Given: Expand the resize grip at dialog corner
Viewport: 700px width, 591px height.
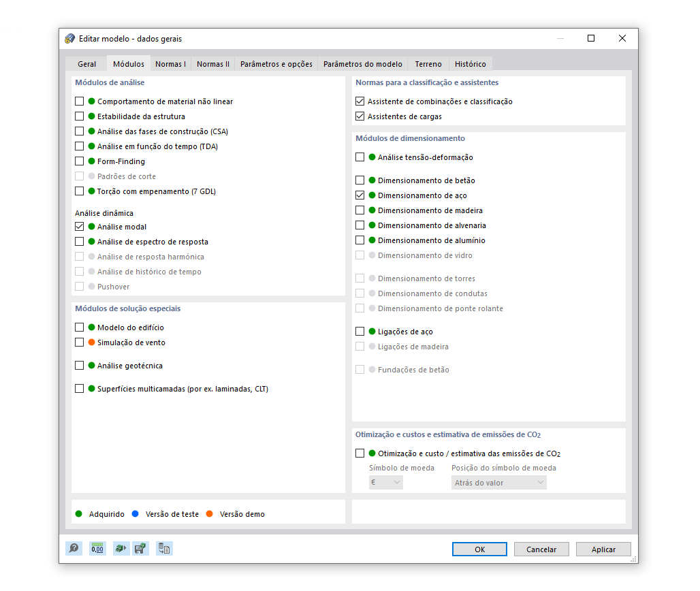Looking at the screenshot, I should tap(634, 559).
